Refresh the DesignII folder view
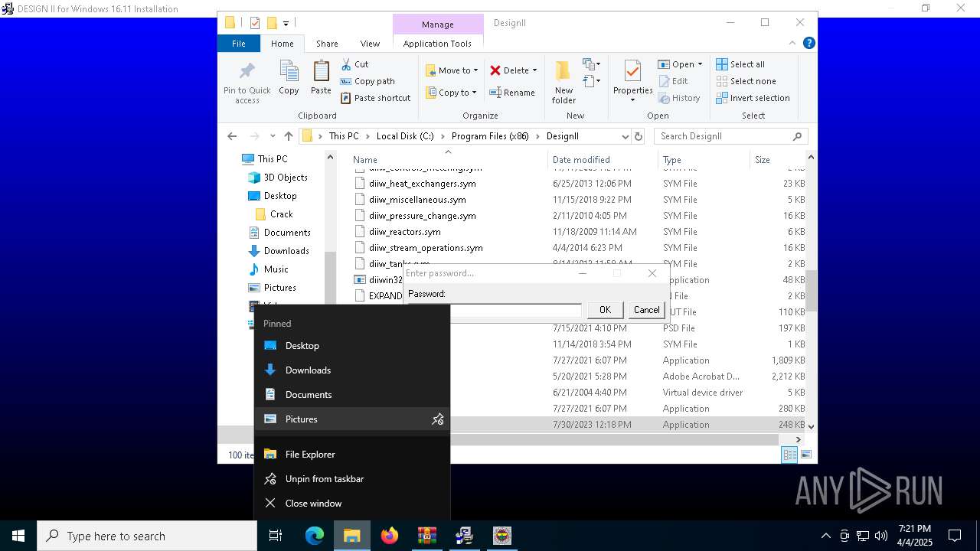Image resolution: width=980 pixels, height=551 pixels. pos(639,136)
